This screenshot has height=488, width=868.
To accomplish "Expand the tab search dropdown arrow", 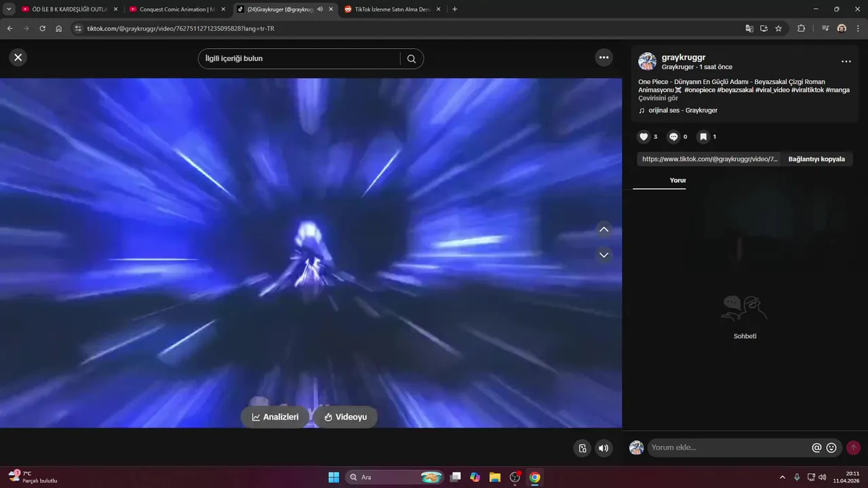I will click(x=9, y=9).
